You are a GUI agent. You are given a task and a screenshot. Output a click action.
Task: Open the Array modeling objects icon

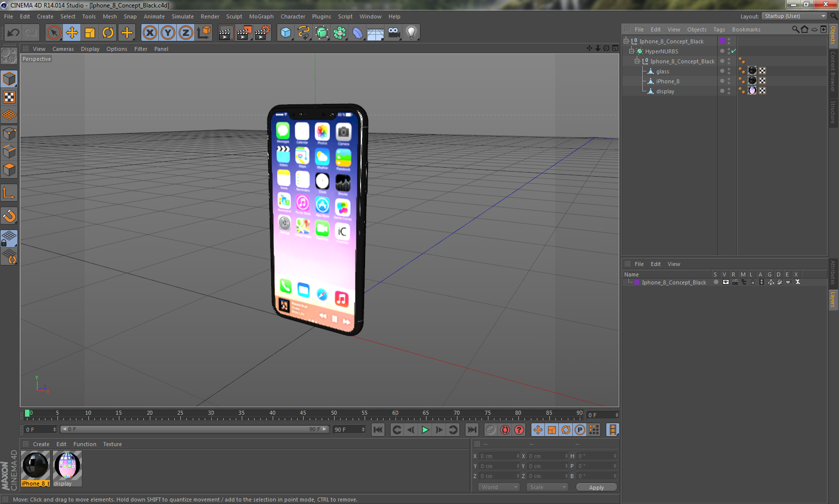point(340,33)
